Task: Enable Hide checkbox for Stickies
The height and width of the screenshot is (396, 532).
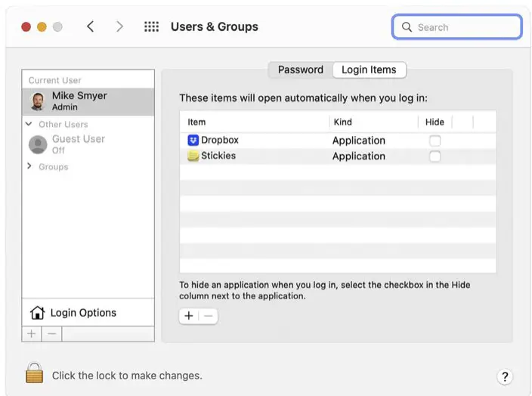Action: (435, 156)
